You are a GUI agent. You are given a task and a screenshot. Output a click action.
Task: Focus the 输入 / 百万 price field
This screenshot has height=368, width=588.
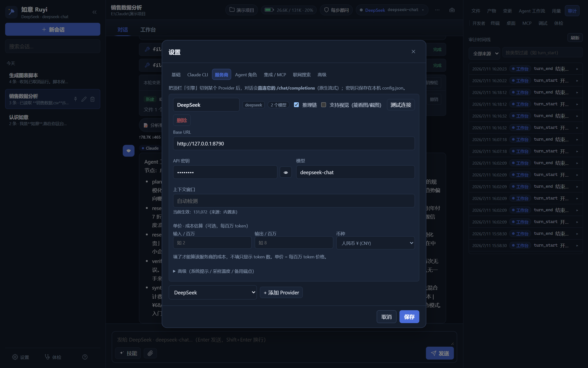click(212, 243)
